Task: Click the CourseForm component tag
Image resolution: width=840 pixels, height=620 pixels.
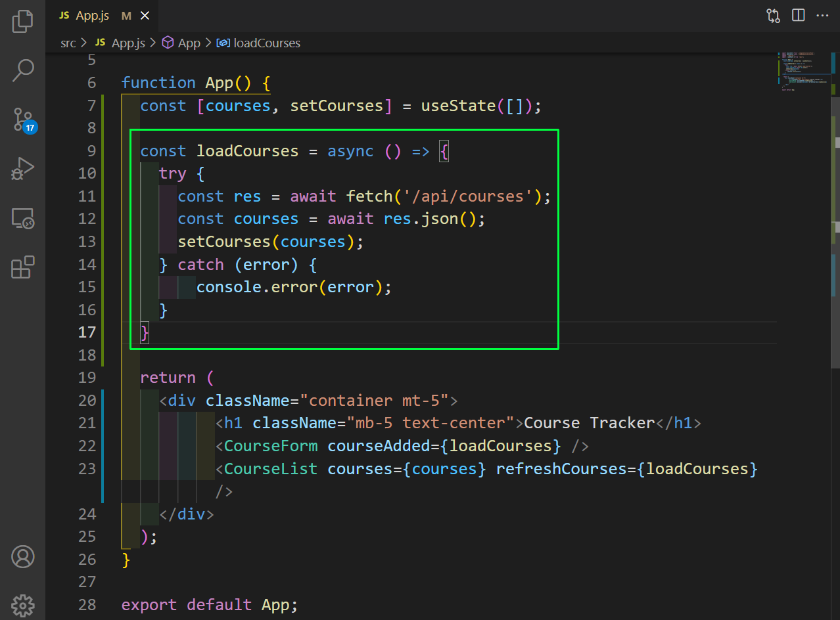Action: coord(271,446)
